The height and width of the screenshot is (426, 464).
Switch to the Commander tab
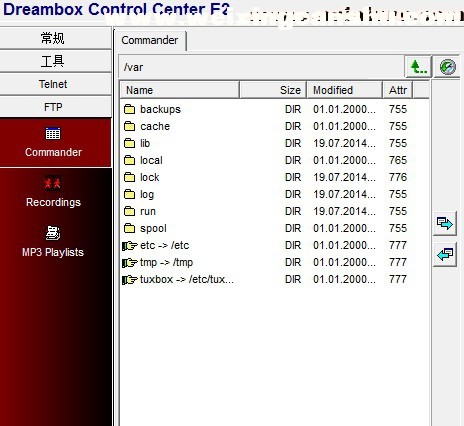pyautogui.click(x=150, y=40)
